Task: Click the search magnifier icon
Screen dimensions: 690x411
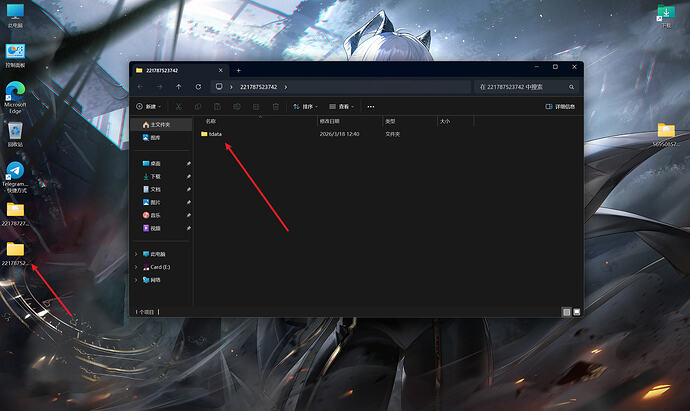Action: [571, 87]
